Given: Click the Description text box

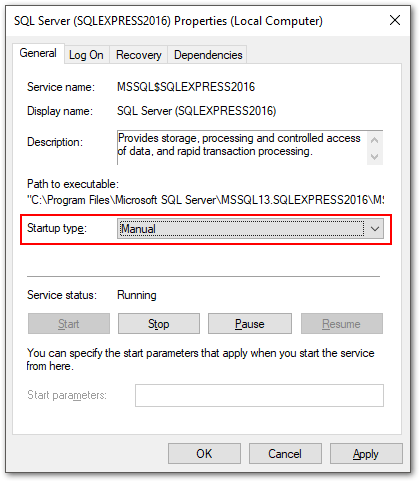Looking at the screenshot, I should [242, 148].
